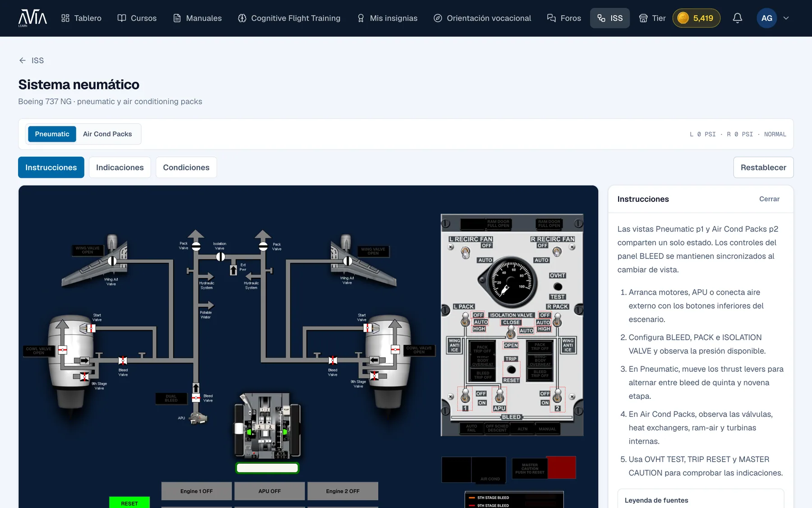This screenshot has width=812, height=508.
Task: Select the Instrucciones tab
Action: [51, 168]
